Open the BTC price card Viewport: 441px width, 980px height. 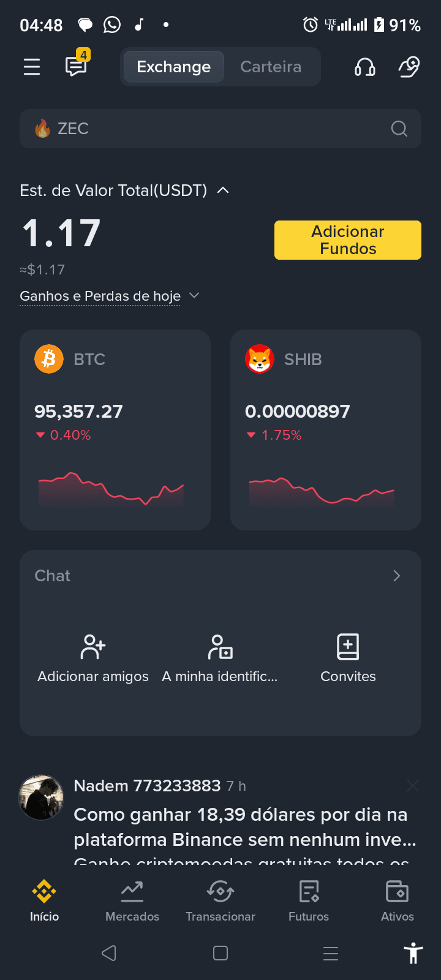click(x=115, y=429)
